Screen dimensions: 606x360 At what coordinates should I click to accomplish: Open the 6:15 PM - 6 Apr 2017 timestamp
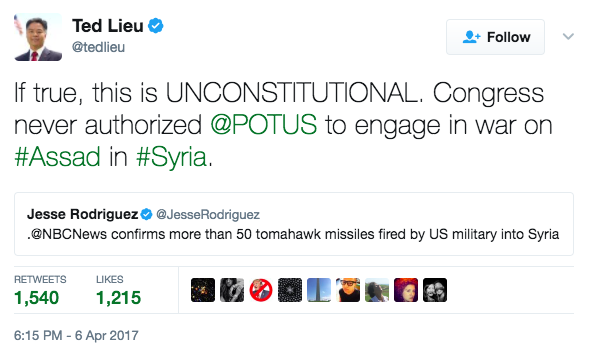point(76,335)
